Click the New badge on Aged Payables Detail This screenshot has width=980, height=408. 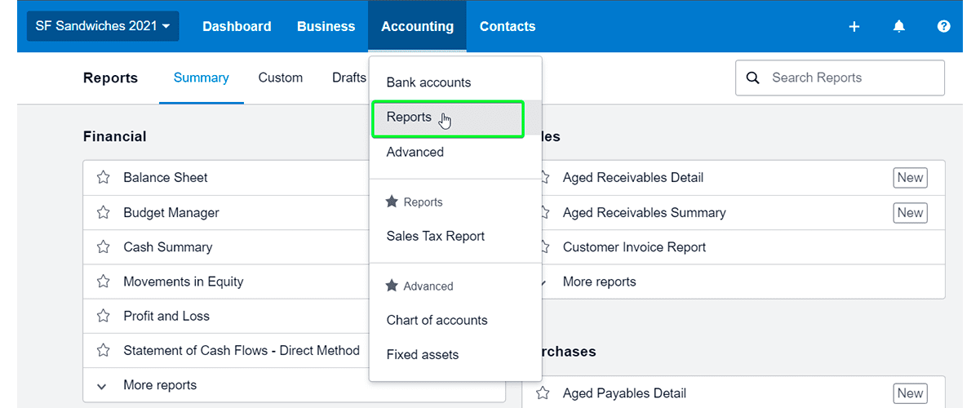911,392
